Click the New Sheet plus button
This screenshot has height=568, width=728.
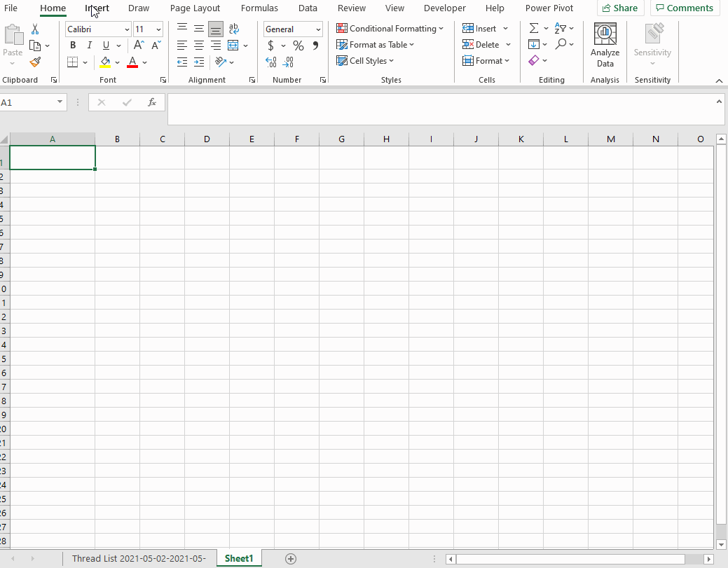290,558
